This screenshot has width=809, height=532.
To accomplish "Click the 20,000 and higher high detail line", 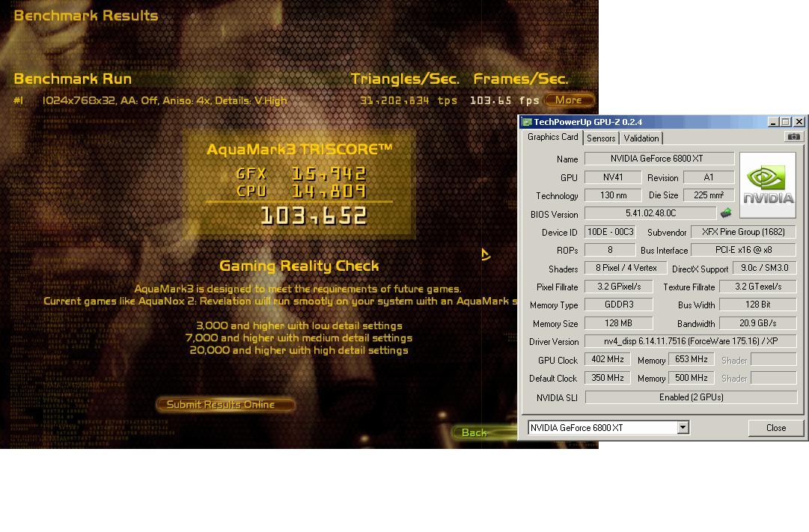I will coord(299,350).
